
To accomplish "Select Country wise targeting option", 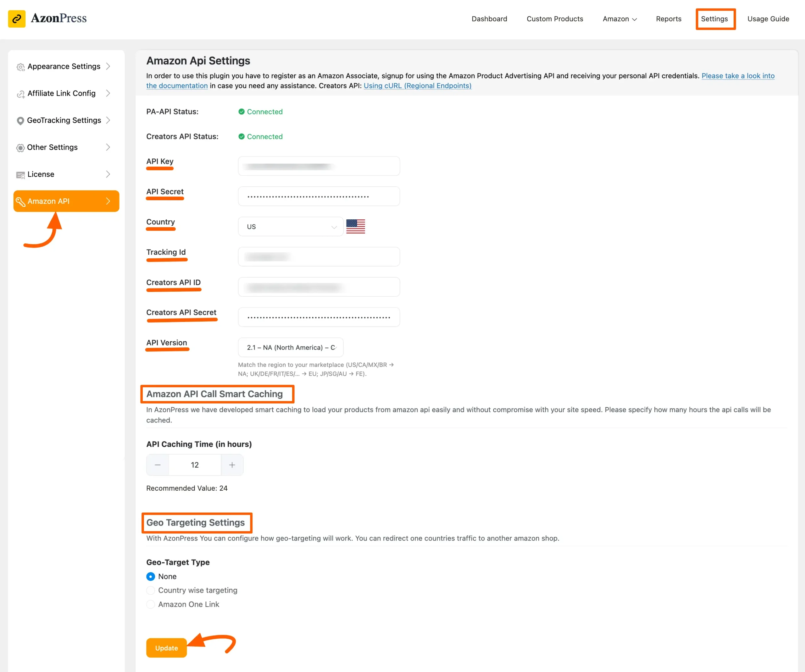I will (x=151, y=590).
